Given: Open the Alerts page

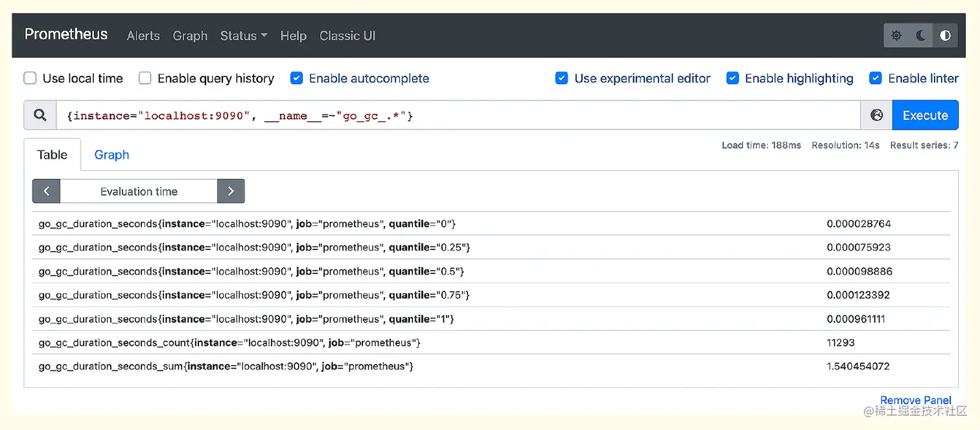Looking at the screenshot, I should 143,36.
